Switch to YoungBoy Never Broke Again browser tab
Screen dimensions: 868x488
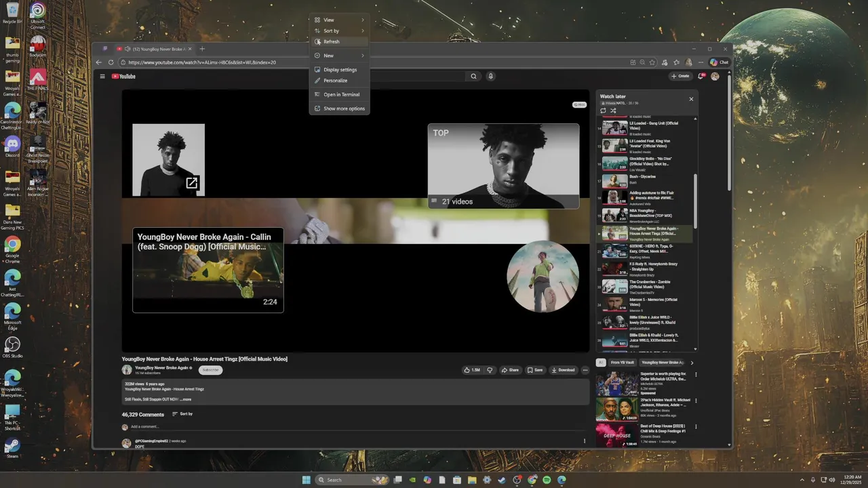[x=154, y=49]
